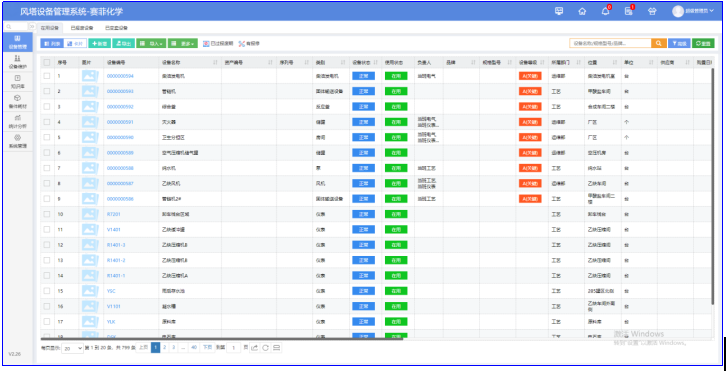Collapse the sidebar with double-arrow icon
The width and height of the screenshot is (726, 371).
[x=32, y=27]
